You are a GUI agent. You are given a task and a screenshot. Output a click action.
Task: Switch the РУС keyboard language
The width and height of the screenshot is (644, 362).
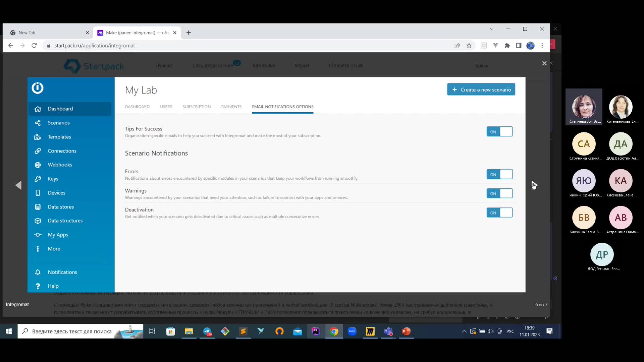point(510,331)
